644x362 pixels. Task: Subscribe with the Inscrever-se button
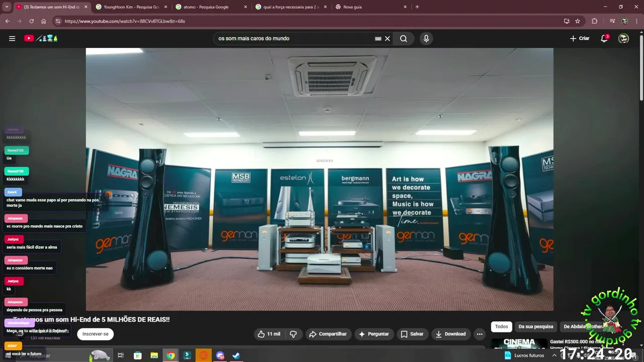tap(95, 334)
